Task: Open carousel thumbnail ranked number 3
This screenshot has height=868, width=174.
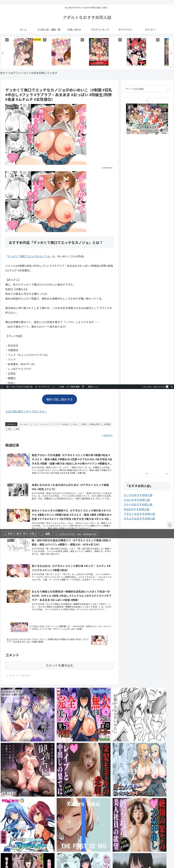Action: click(99, 52)
